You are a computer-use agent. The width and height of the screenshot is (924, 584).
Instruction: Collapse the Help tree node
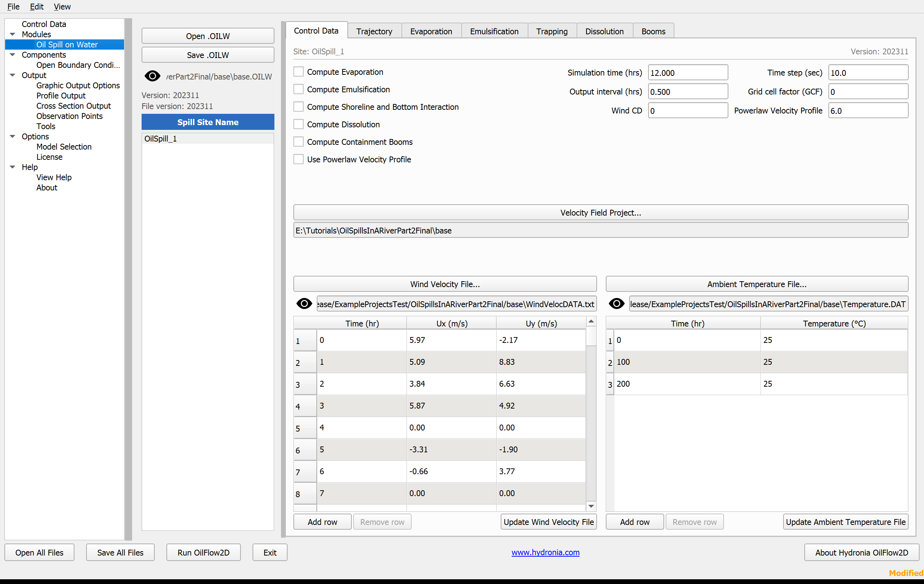(x=13, y=167)
